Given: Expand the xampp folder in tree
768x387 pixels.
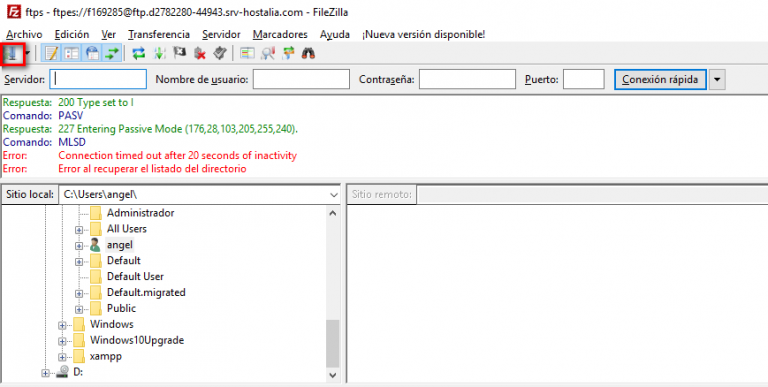Looking at the screenshot, I should 62,357.
